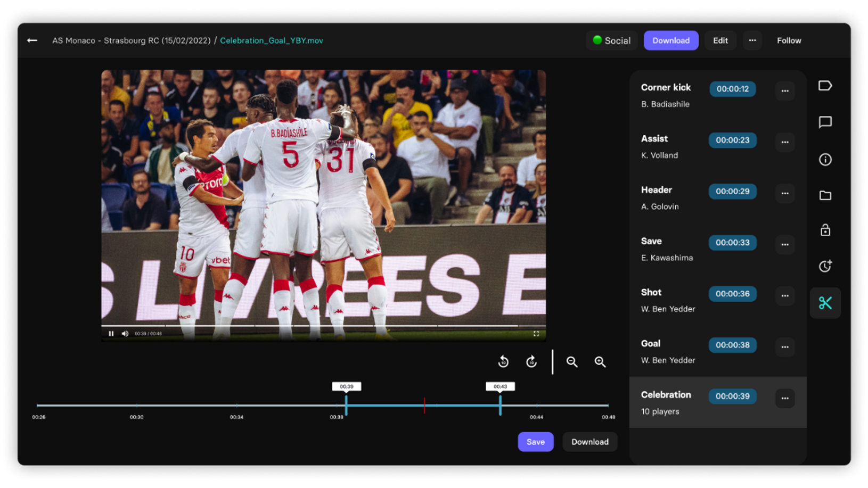Click the back arrow icon
868x488 pixels.
[32, 40]
